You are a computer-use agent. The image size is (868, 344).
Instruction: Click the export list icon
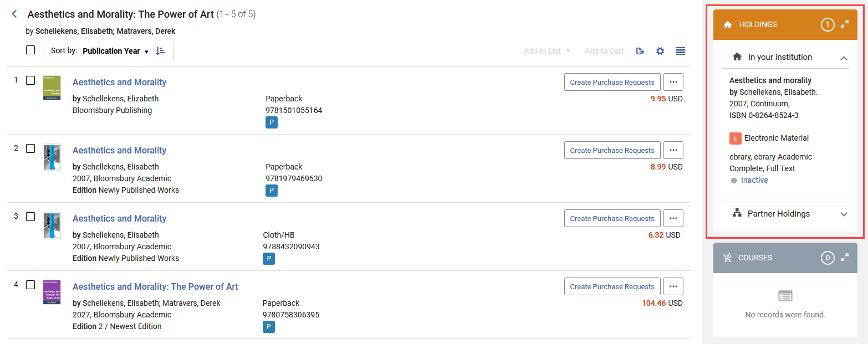[640, 51]
